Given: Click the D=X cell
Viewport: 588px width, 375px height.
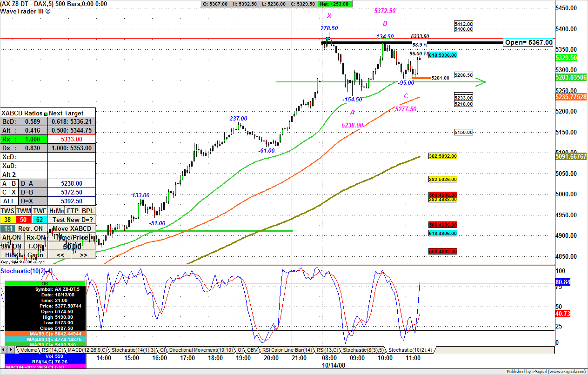Looking at the screenshot, I should click(x=33, y=201).
